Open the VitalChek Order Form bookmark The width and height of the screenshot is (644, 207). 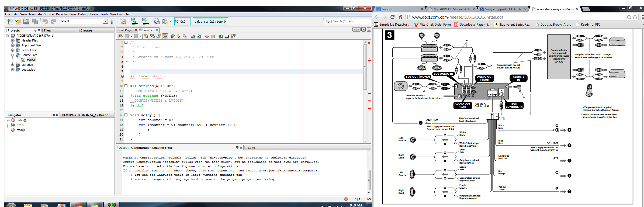coord(432,25)
